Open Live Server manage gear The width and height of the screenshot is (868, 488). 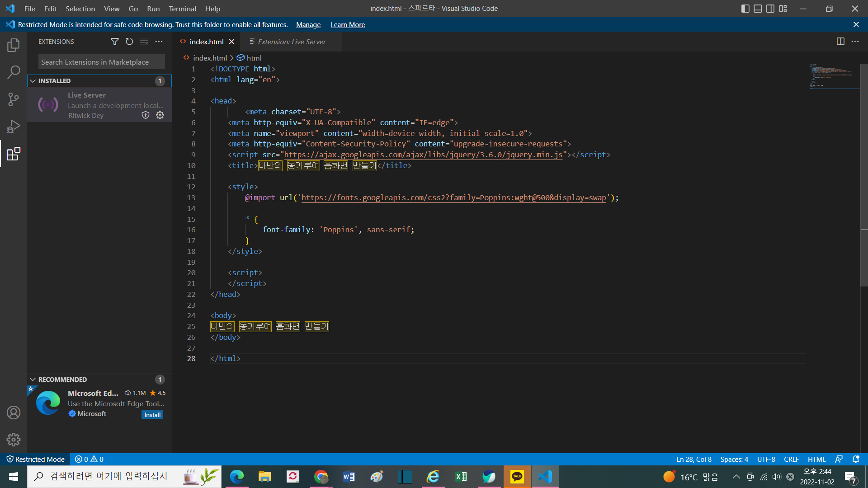(x=160, y=115)
